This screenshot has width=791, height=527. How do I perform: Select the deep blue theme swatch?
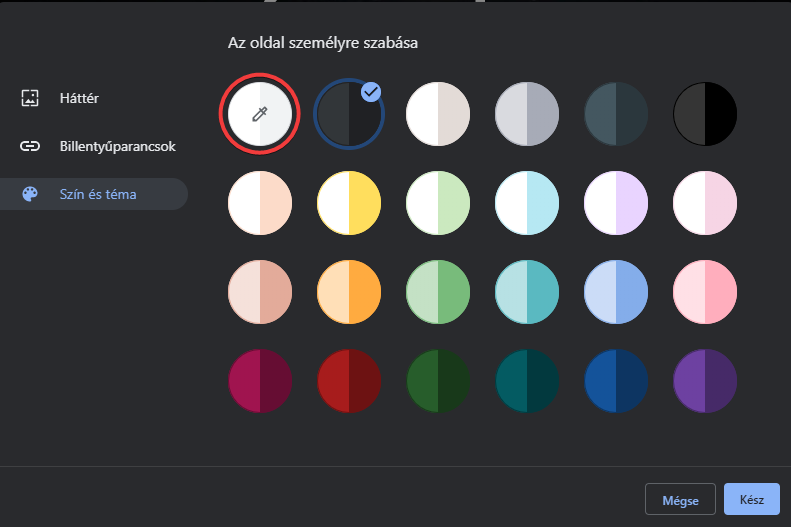[616, 381]
